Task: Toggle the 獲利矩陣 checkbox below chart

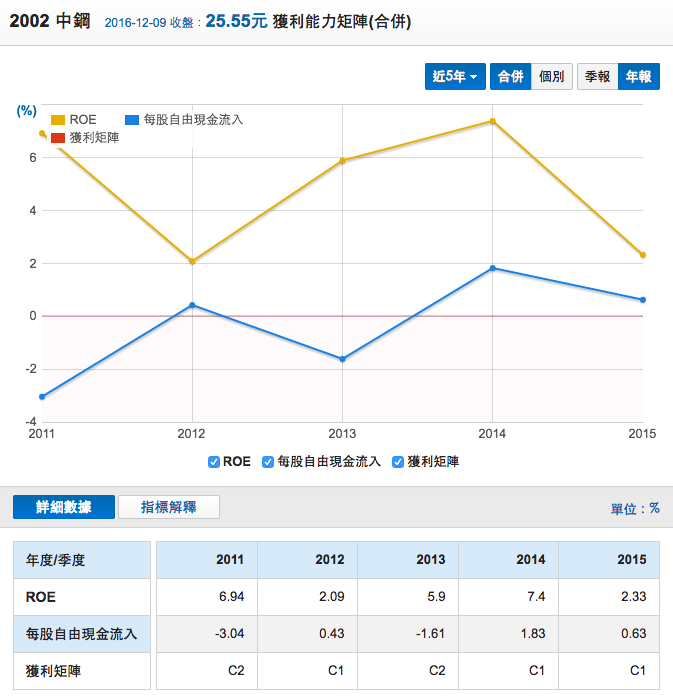Action: click(398, 462)
